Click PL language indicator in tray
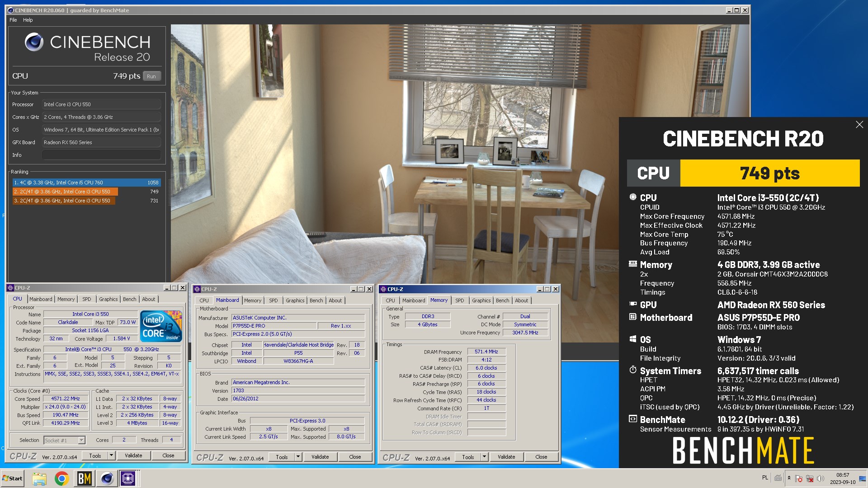 [765, 478]
